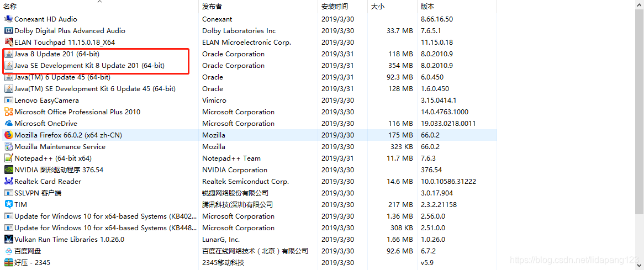Image resolution: width=644 pixels, height=270 pixels.
Task: Click Java(TM) SE Development Kit 6 icon
Action: pyautogui.click(x=8, y=89)
